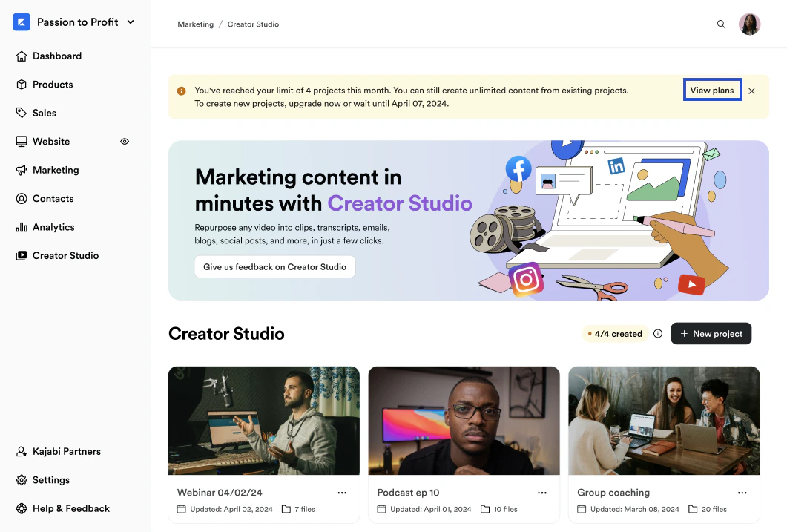Go to Products in the sidebar
Screen dimensions: 787x532
click(53, 85)
